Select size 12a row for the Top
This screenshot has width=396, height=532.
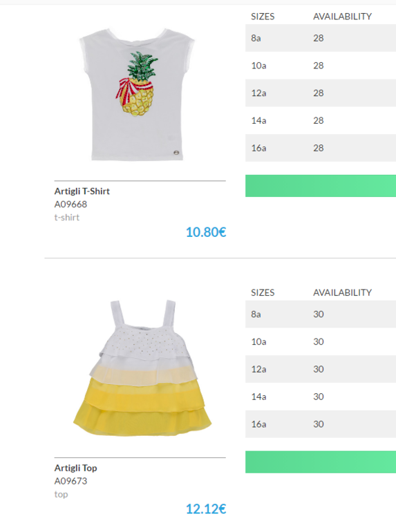click(321, 369)
